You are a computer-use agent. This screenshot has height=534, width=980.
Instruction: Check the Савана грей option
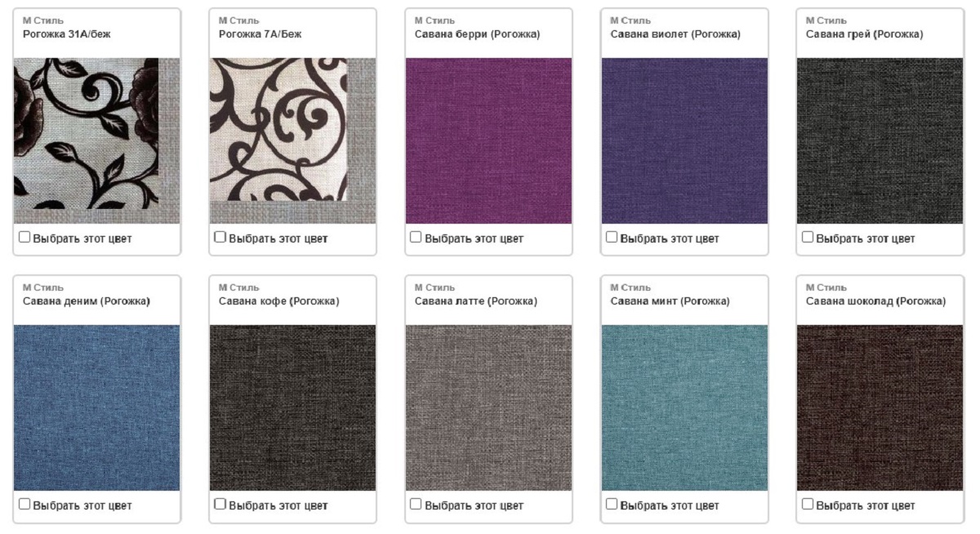coord(808,238)
